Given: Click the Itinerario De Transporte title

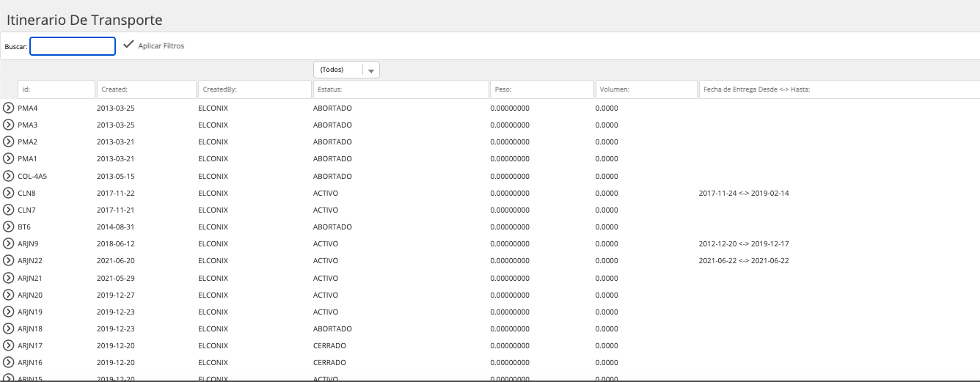Looking at the screenshot, I should (x=84, y=21).
